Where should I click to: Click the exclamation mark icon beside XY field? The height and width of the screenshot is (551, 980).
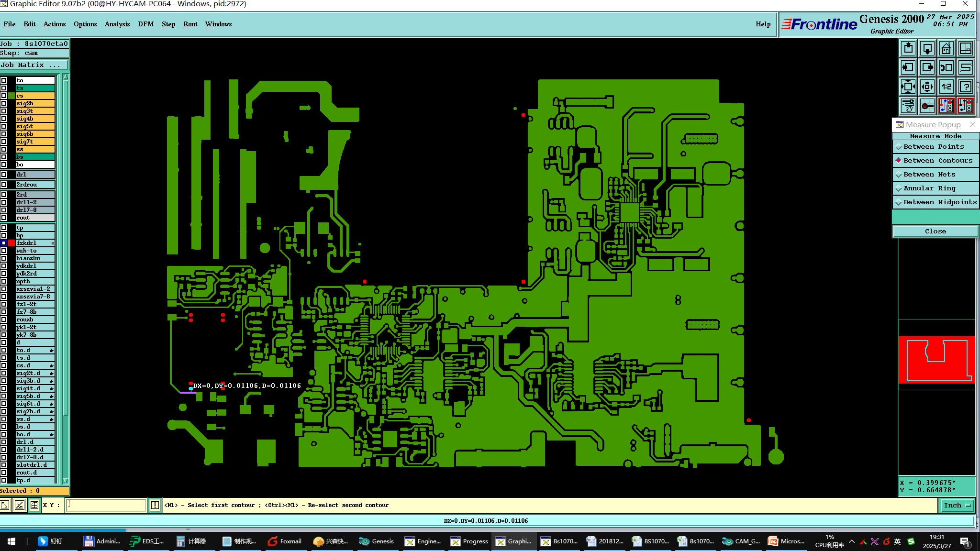pyautogui.click(x=155, y=505)
